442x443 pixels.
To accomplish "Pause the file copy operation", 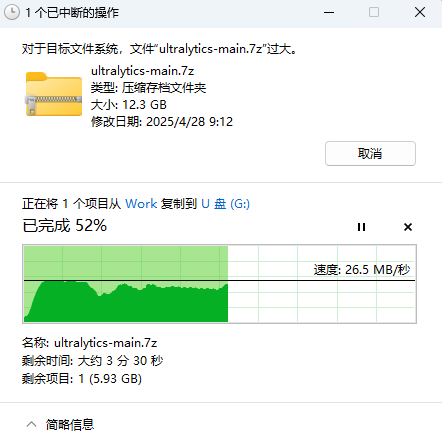I will point(361,227).
